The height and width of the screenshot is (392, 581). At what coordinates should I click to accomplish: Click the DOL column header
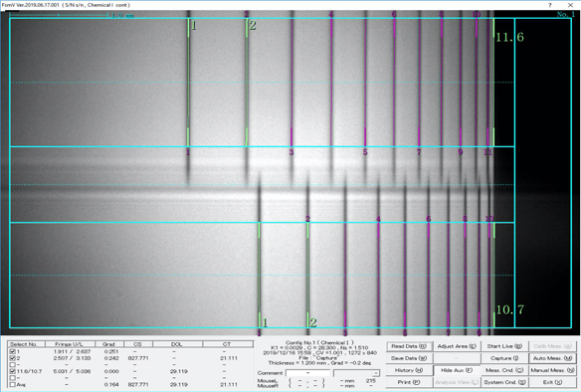tap(177, 344)
